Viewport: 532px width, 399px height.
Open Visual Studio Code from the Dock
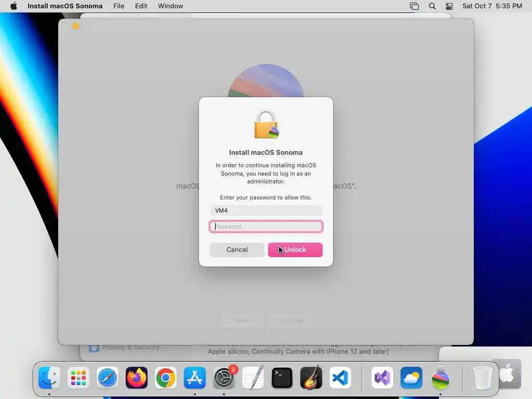(340, 378)
